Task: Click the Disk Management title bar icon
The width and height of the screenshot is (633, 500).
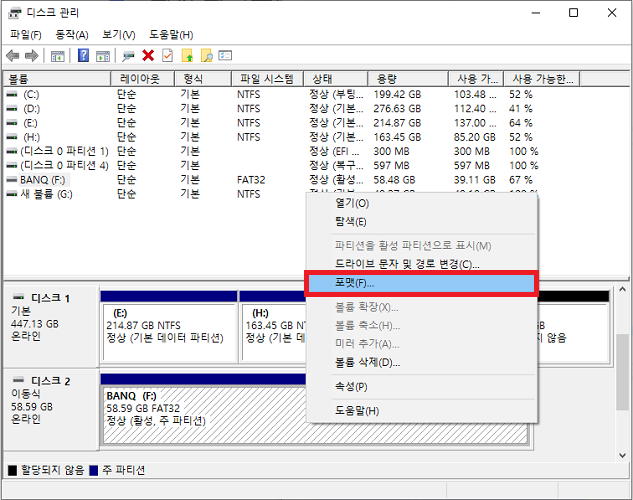Action: pyautogui.click(x=15, y=13)
